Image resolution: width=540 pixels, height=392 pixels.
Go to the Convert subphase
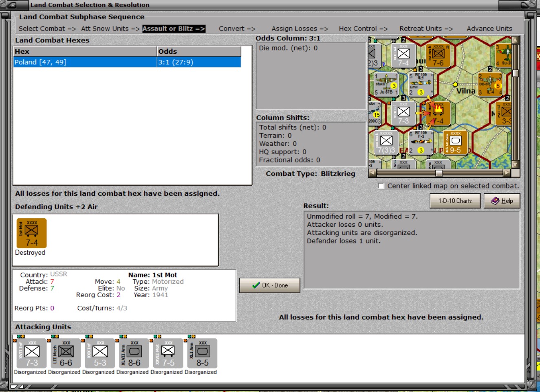pyautogui.click(x=237, y=28)
